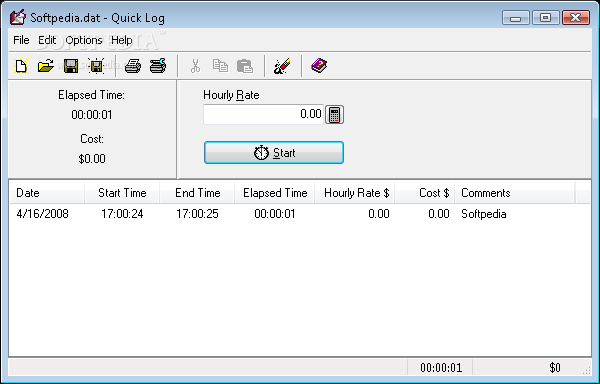Click the Comments column header
Screen dimensions: 600x384
click(x=515, y=193)
